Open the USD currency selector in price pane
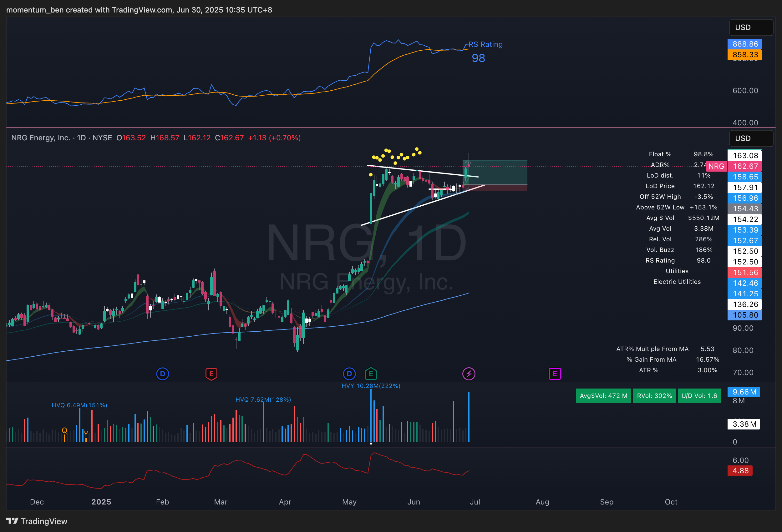 pyautogui.click(x=751, y=138)
